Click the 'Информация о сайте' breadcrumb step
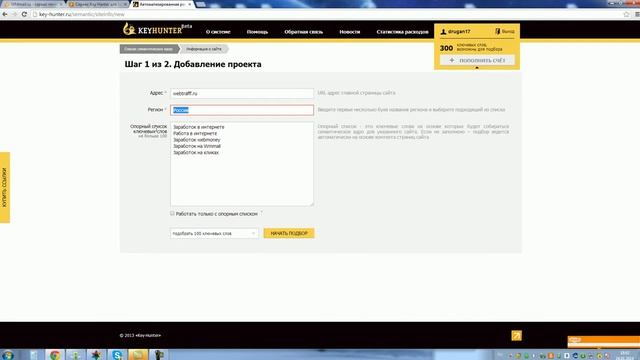This screenshot has width=640, height=360. click(x=204, y=49)
